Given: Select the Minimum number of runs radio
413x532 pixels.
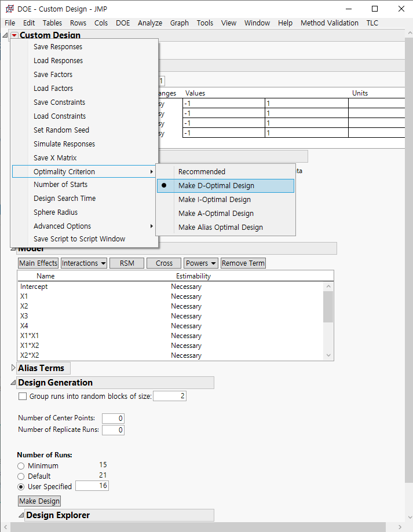Looking at the screenshot, I should 21,466.
